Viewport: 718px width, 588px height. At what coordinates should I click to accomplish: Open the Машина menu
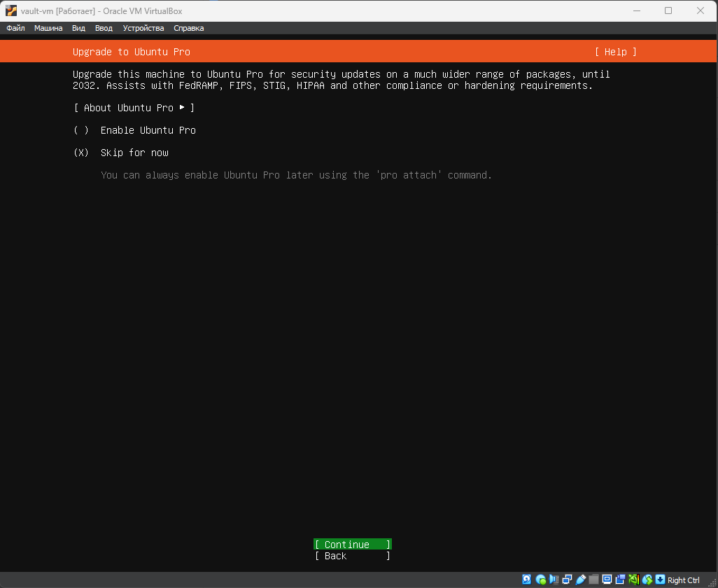coord(48,28)
